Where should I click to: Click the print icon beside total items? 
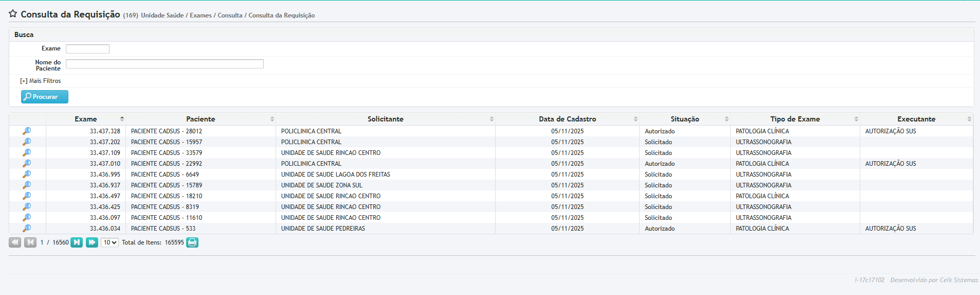192,242
